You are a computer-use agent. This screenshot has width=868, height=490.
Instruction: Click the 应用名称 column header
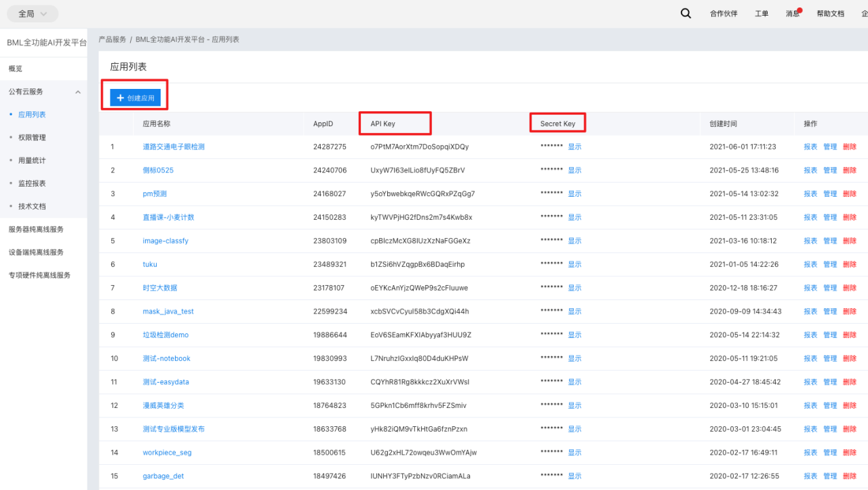point(157,124)
